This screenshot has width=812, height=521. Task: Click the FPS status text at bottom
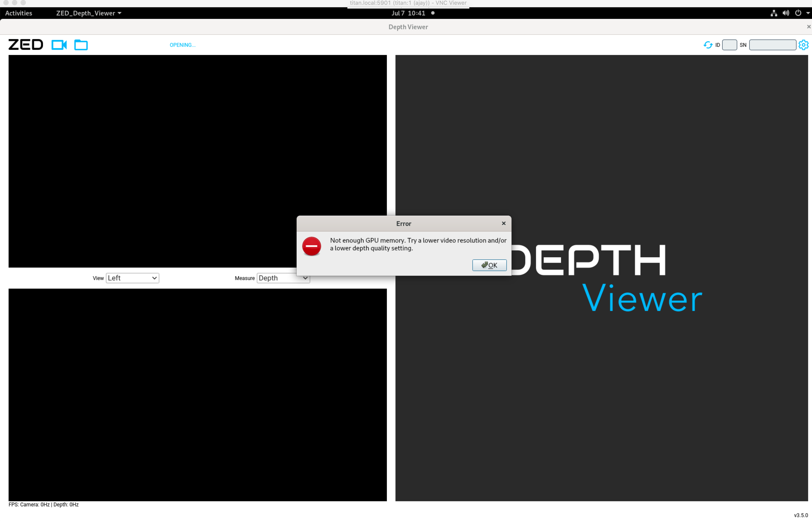44,504
